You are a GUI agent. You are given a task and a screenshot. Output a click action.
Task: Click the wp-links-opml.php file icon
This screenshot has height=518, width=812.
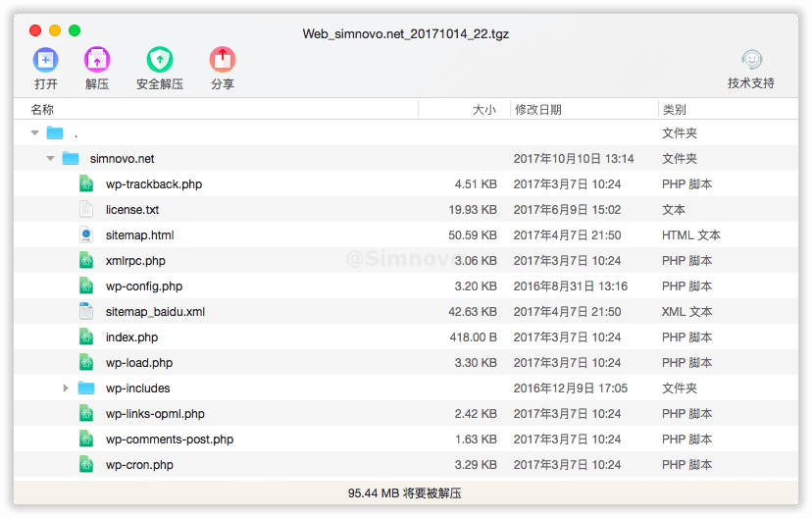tap(86, 413)
